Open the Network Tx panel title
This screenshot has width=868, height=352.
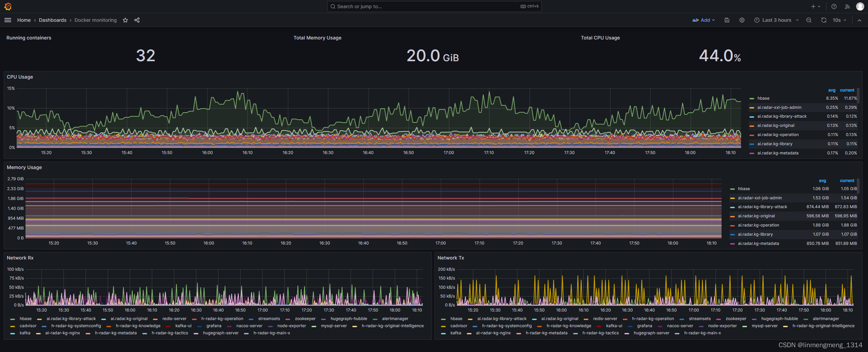pos(451,258)
